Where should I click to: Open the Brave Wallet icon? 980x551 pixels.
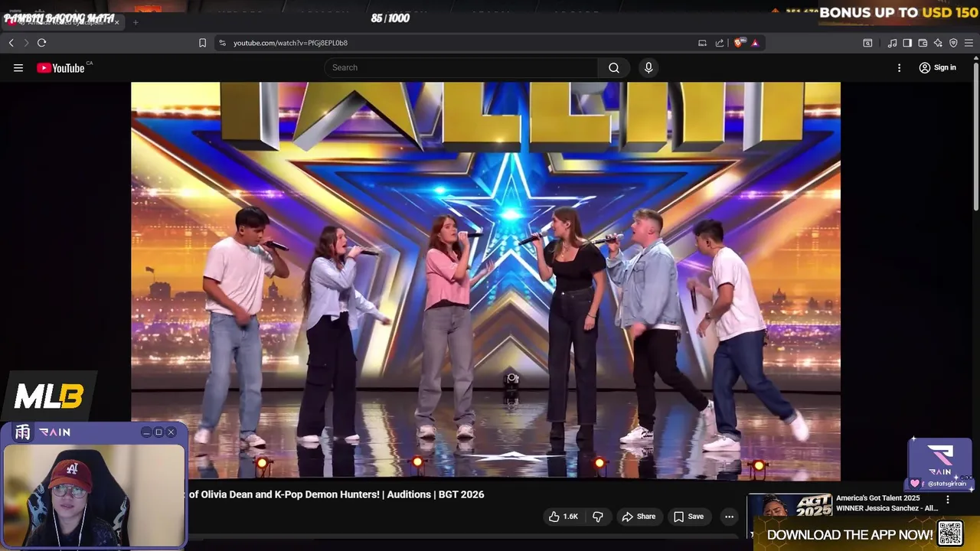point(923,43)
